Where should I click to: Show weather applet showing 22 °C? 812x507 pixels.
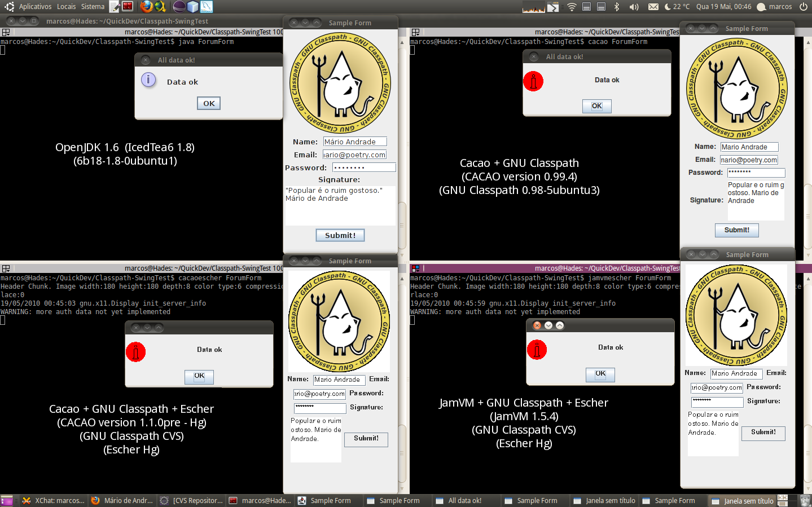point(677,7)
